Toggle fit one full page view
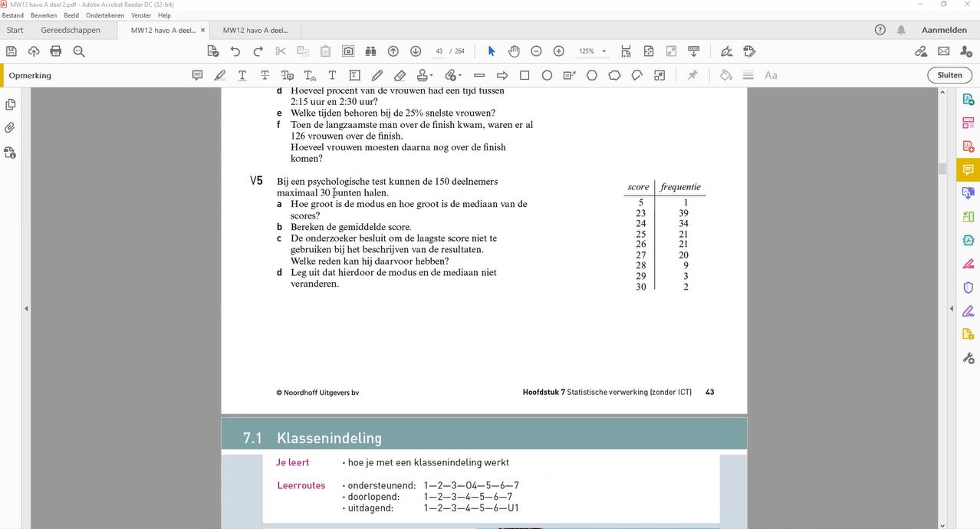The width and height of the screenshot is (980, 529). (649, 51)
